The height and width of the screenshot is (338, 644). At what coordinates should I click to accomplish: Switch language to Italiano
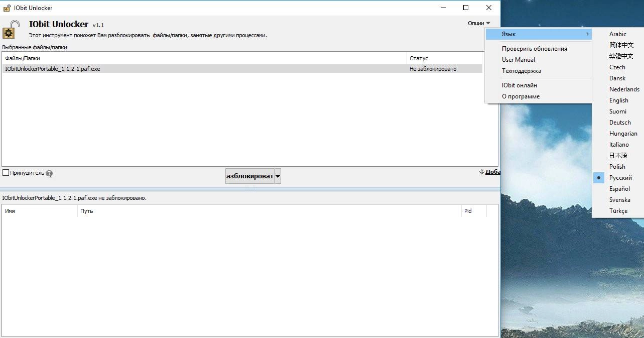(x=618, y=145)
